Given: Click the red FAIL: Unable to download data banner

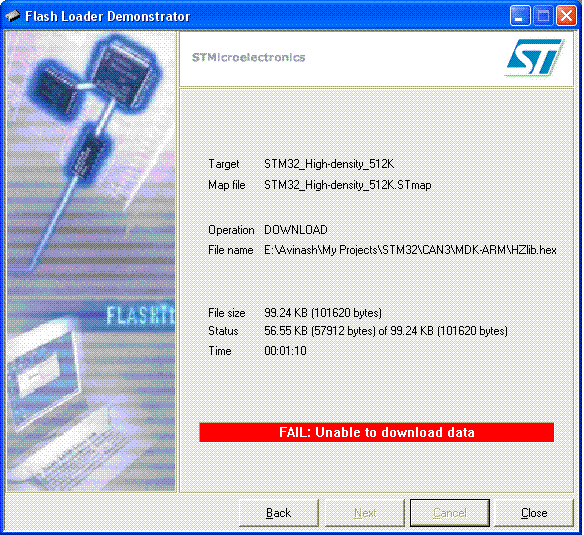Looking at the screenshot, I should [x=377, y=432].
